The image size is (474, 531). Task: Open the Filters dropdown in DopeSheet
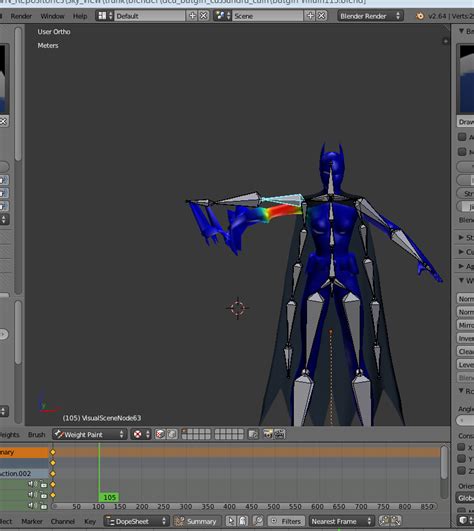(286, 521)
